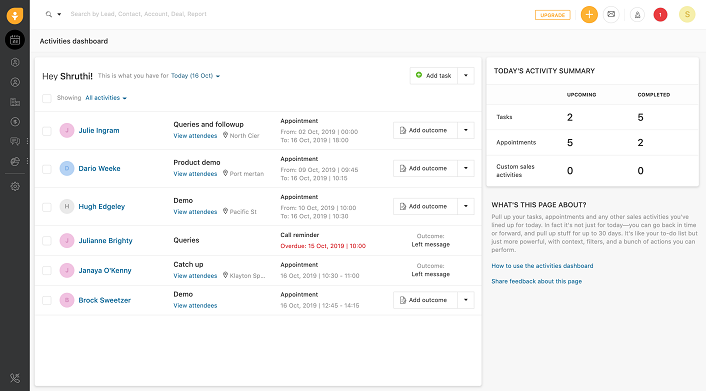
Task: Click Hugh Edgeley's avatar circle
Action: (x=67, y=206)
